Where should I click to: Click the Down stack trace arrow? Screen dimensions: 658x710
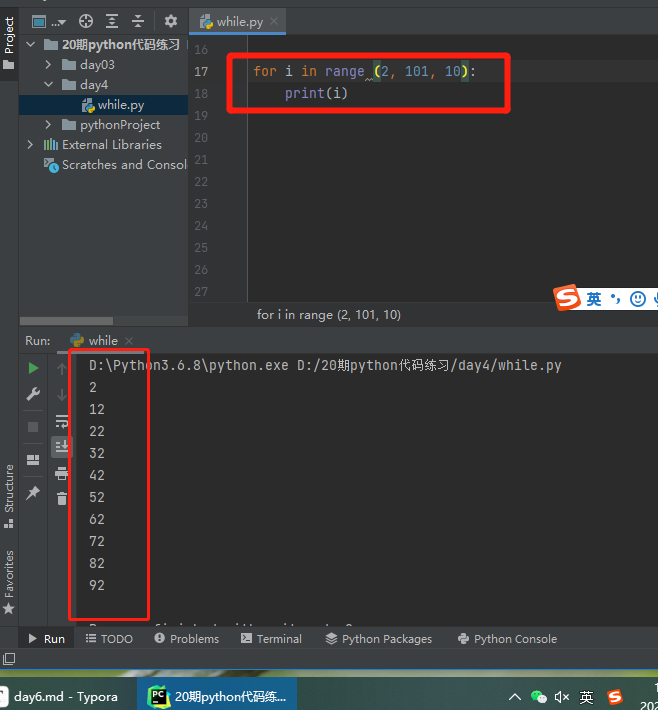tap(62, 395)
